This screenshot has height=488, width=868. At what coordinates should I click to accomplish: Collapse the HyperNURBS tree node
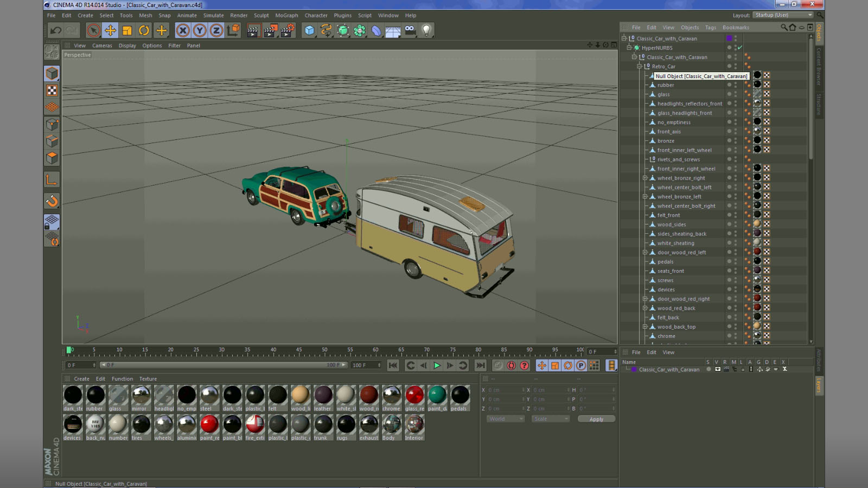(629, 48)
